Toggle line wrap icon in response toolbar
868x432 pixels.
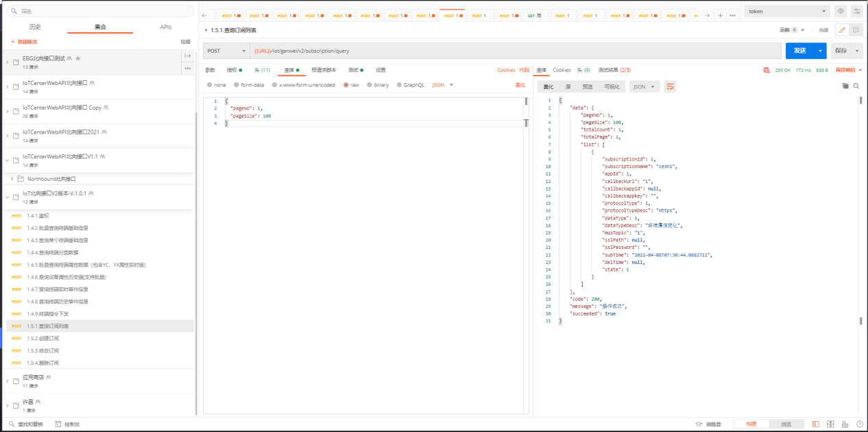[670, 86]
